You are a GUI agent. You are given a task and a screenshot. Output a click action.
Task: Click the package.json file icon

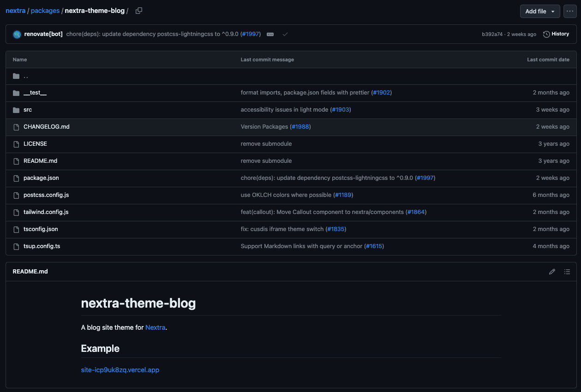coord(16,178)
